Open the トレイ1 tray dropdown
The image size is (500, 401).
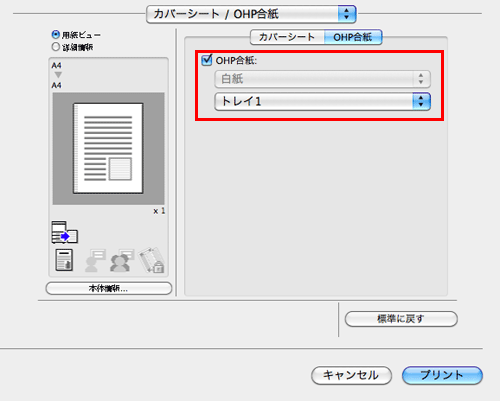point(322,101)
